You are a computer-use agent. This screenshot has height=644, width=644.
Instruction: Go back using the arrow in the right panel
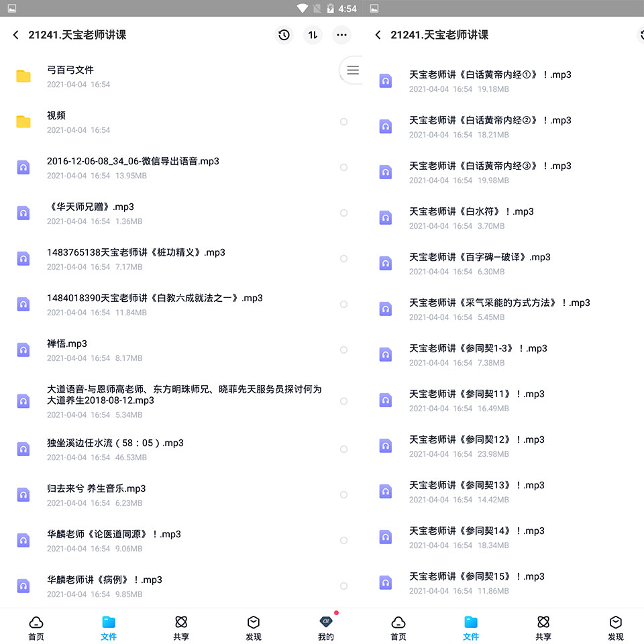click(378, 35)
